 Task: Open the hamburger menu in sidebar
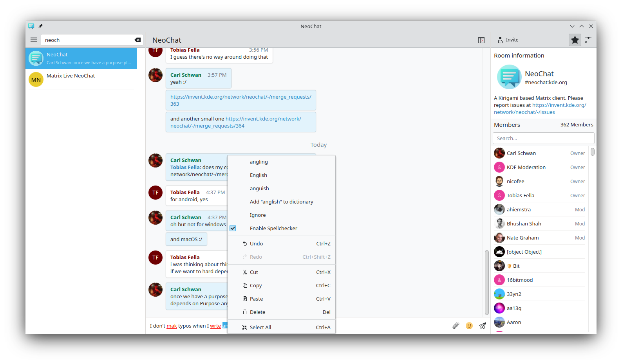pyautogui.click(x=34, y=40)
